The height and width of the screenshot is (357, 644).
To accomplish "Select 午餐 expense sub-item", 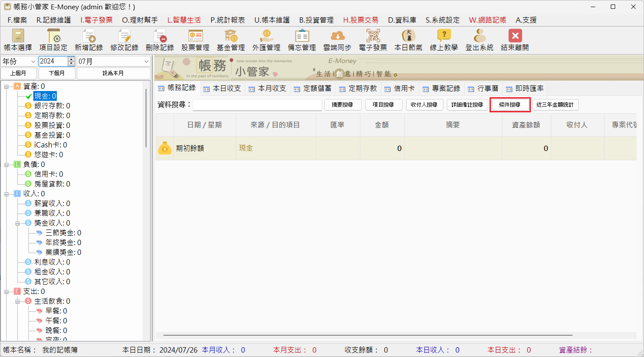I will pyautogui.click(x=56, y=321).
